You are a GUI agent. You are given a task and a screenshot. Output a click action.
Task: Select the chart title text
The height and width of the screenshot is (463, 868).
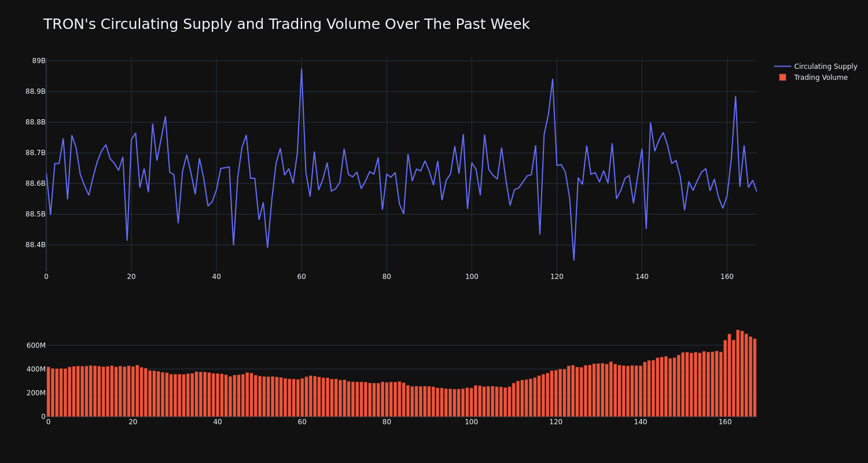tap(286, 24)
